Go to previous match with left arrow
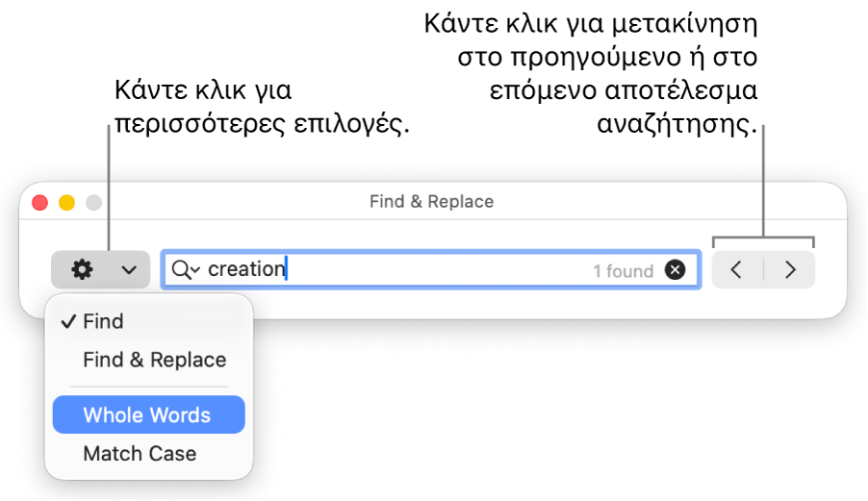The image size is (868, 501). coord(737,270)
